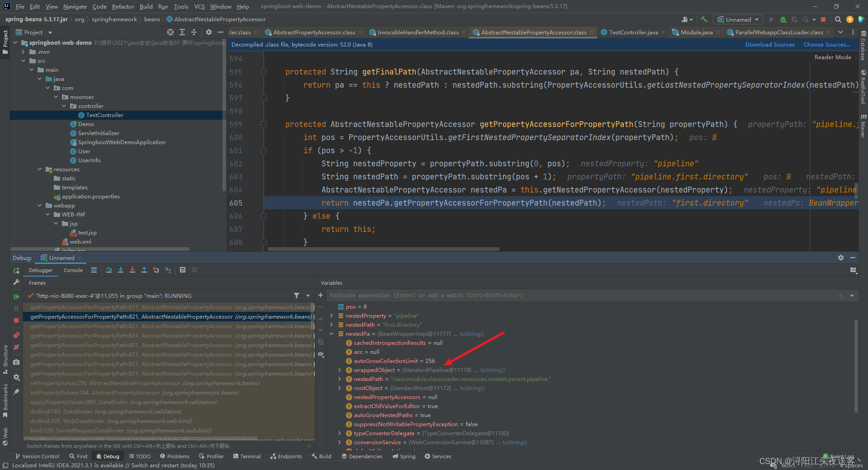Add a new watch with plus icon
The image size is (868, 470).
coord(321,295)
